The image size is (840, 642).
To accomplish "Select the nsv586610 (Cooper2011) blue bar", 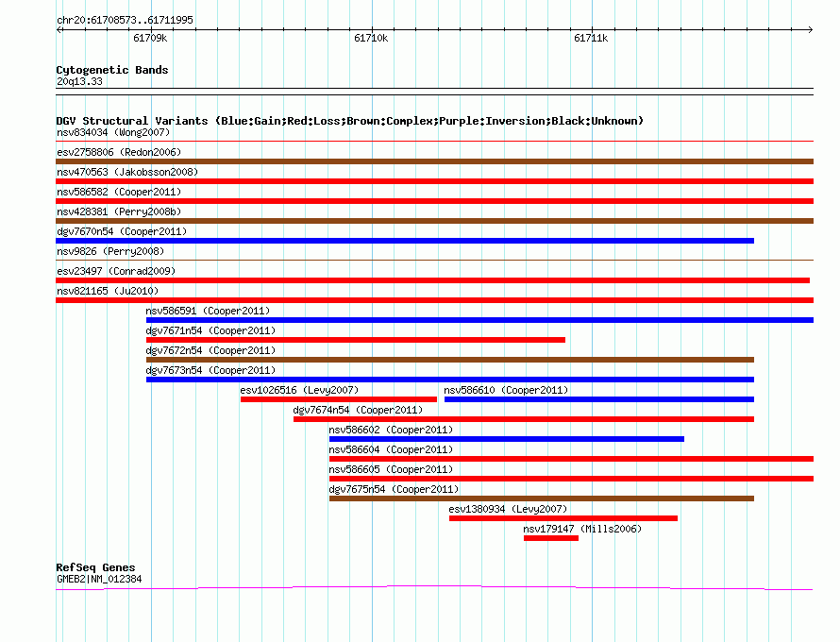I will (599, 399).
